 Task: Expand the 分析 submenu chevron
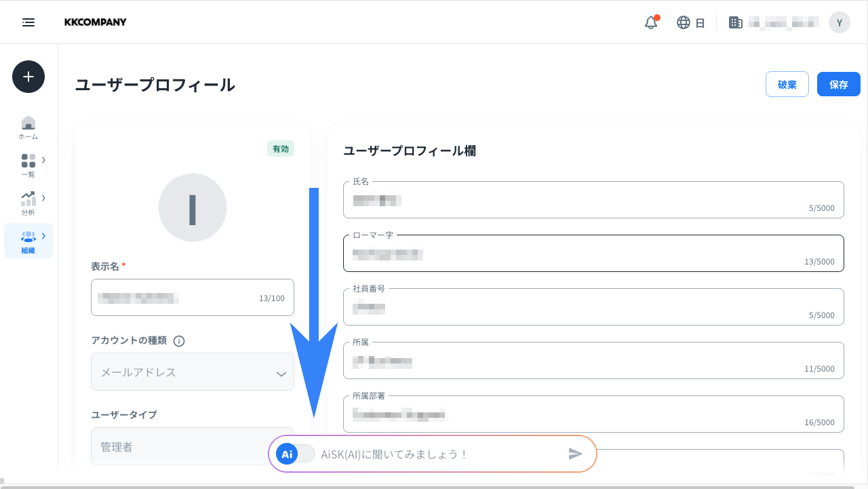pyautogui.click(x=44, y=198)
